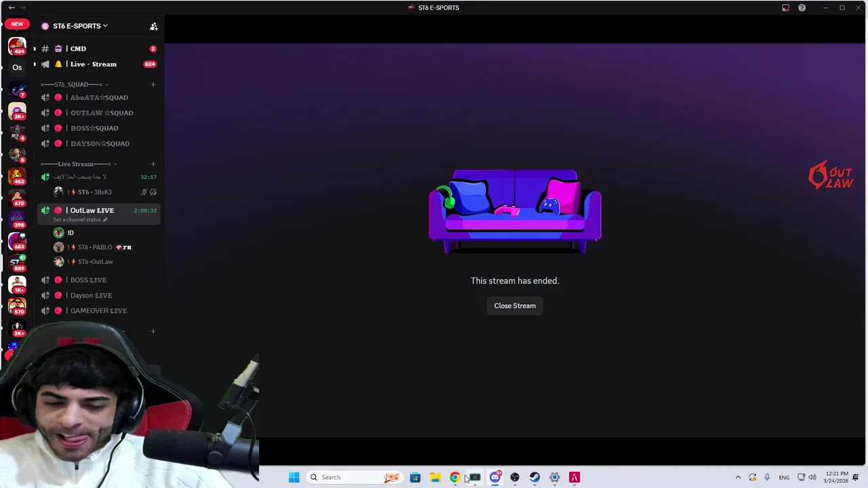Open the server icon with 570 badge
Screen dimensions: 868x488
pyautogui.click(x=17, y=306)
